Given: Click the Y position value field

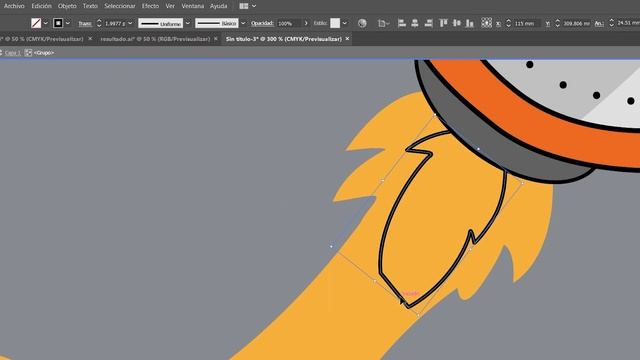Looking at the screenshot, I should (576, 24).
